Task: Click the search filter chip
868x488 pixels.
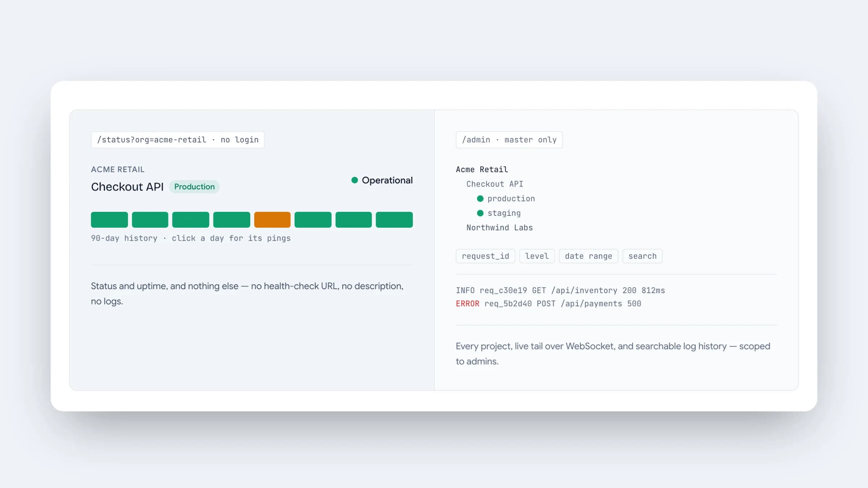Action: click(642, 256)
